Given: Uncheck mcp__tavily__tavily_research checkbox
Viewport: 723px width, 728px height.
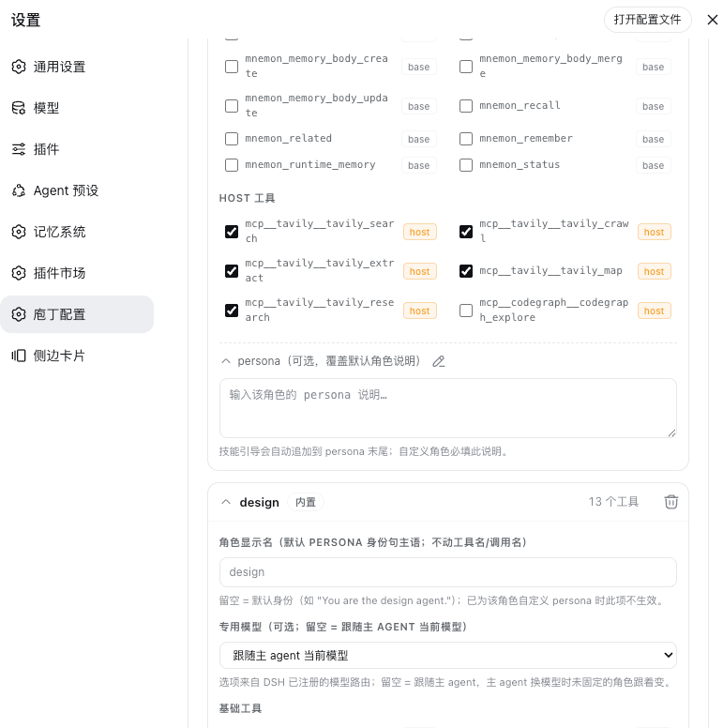Looking at the screenshot, I should pyautogui.click(x=232, y=311).
